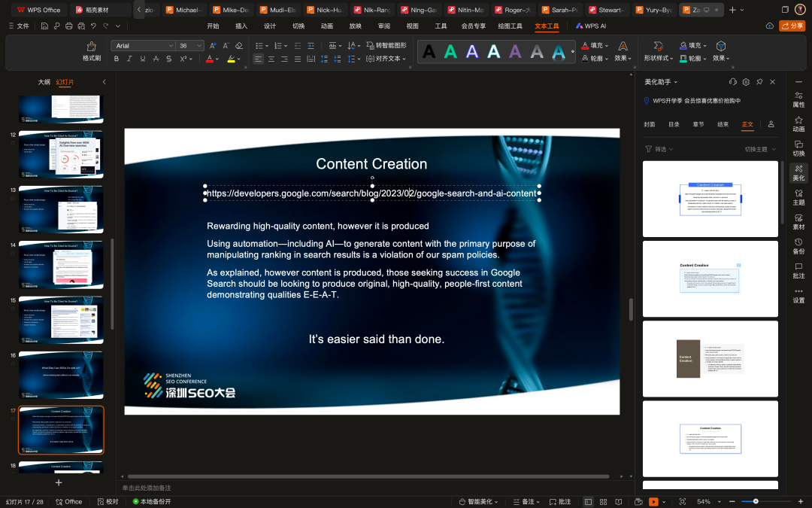The image size is (812, 508).
Task: Click 智能美化 in status bar
Action: [478, 502]
